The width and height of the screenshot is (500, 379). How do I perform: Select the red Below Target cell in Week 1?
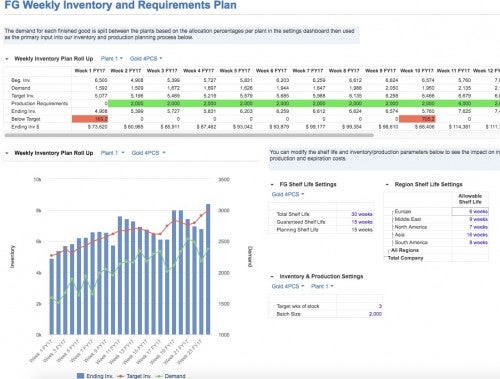pos(90,119)
